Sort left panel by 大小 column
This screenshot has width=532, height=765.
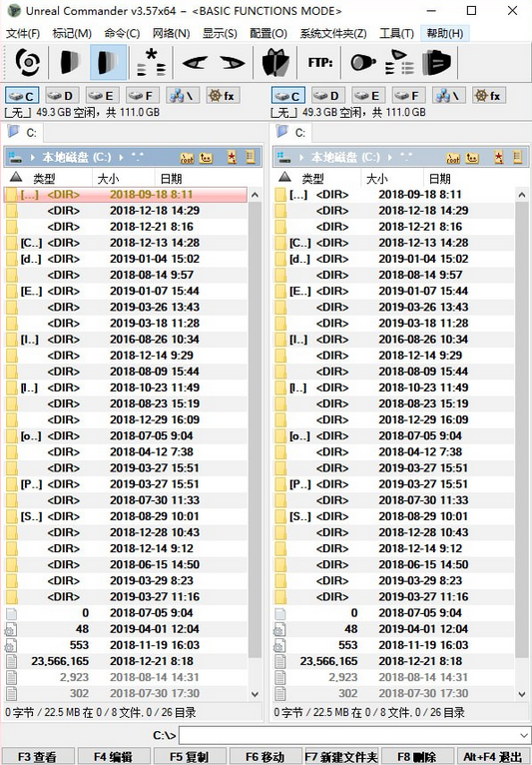click(x=123, y=178)
